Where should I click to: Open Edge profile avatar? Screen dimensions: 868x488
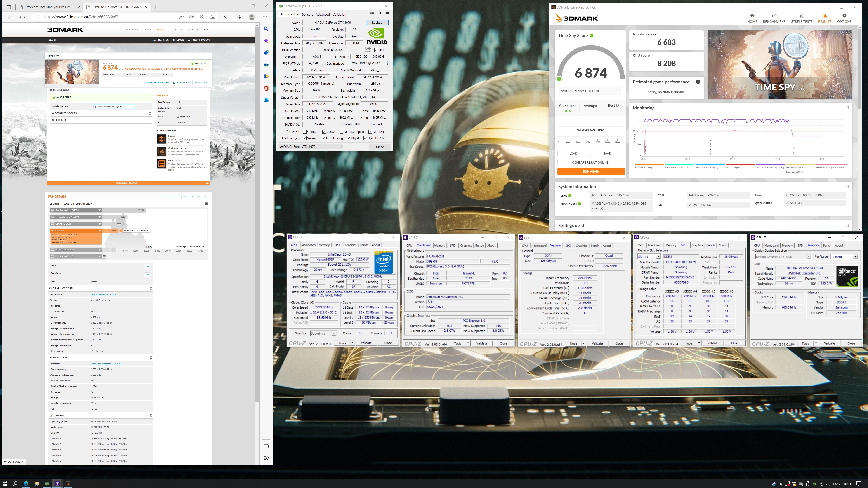pos(252,17)
